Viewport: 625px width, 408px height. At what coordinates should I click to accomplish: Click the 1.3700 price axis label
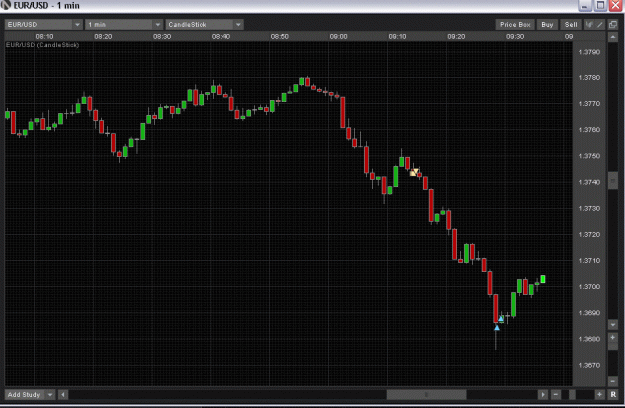click(589, 286)
